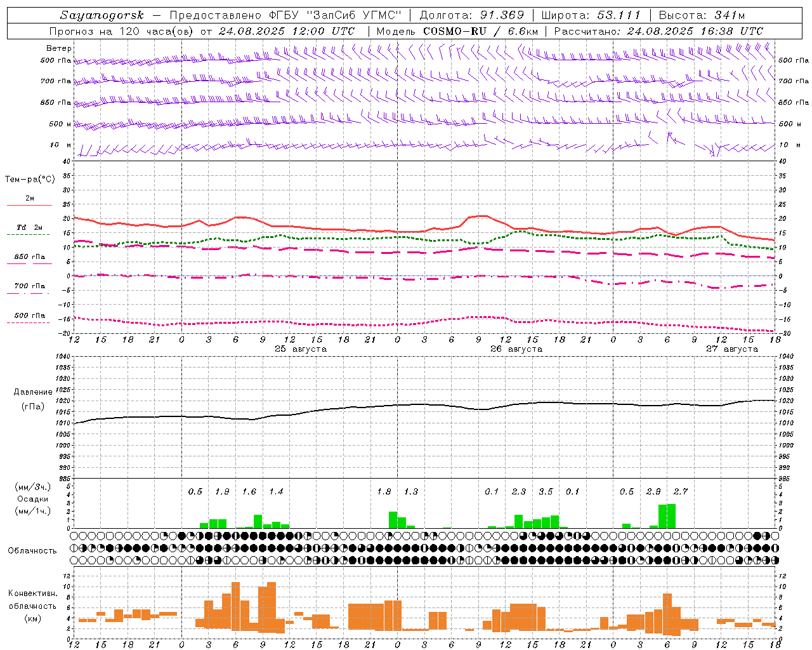
Task: Click the (мм/1ч.) precipitation unit label
Action: coord(32,510)
